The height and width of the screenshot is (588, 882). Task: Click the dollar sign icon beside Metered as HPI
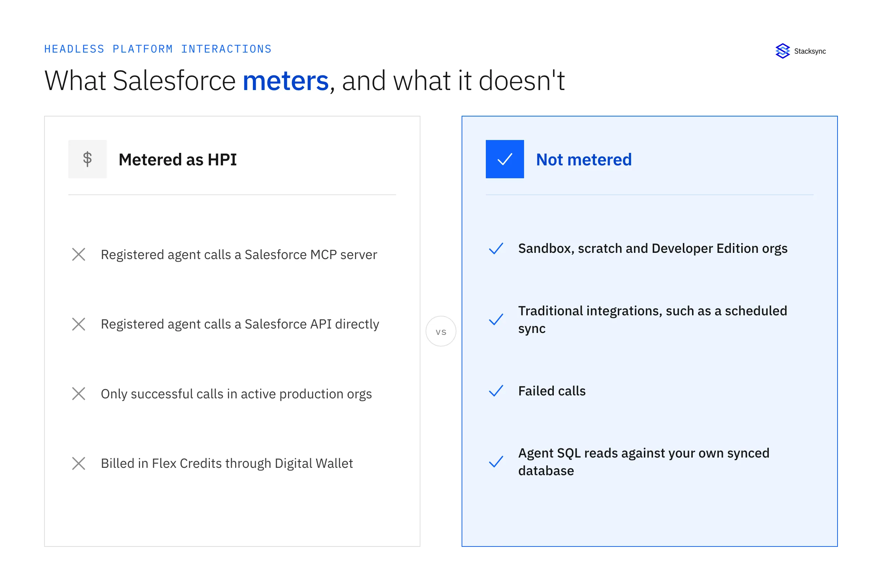(87, 159)
